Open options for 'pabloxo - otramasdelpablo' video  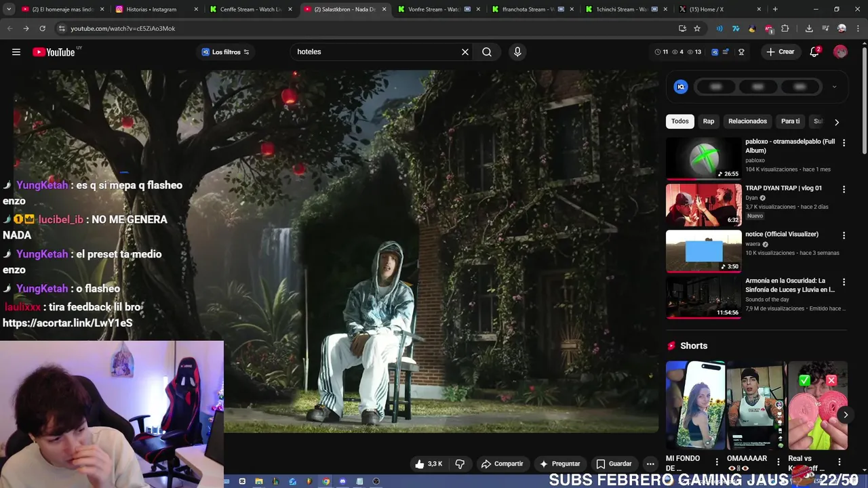[844, 143]
